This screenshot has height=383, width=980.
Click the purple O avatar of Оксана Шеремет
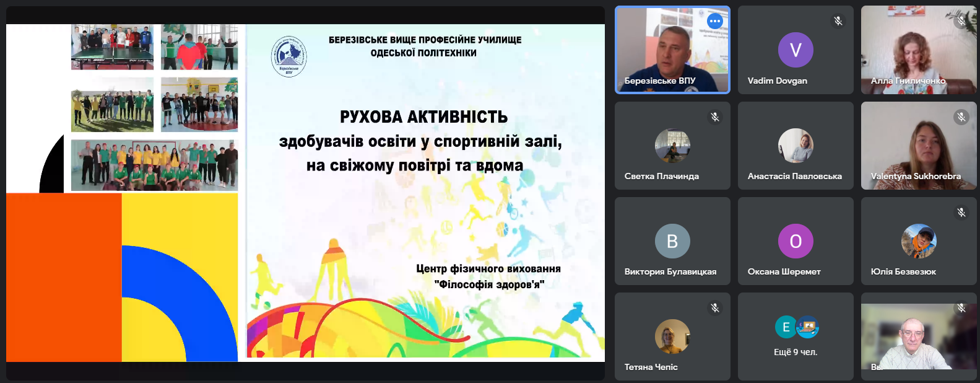pos(796,241)
